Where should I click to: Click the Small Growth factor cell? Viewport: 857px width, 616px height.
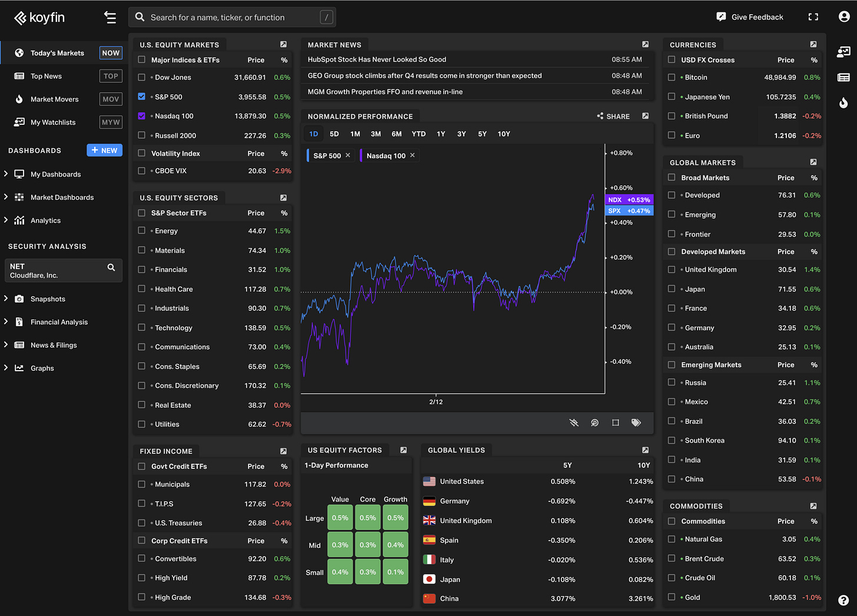[396, 572]
